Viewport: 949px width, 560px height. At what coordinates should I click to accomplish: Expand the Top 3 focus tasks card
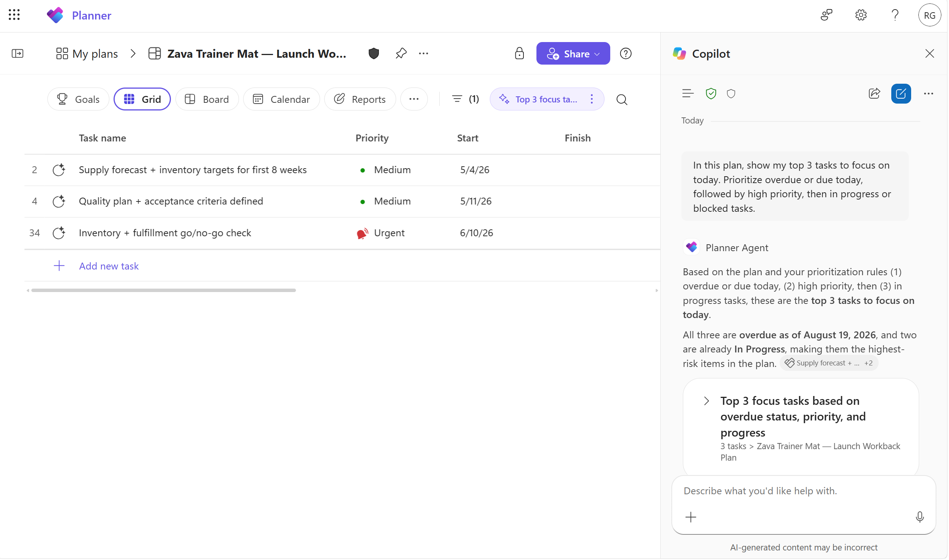click(x=706, y=401)
